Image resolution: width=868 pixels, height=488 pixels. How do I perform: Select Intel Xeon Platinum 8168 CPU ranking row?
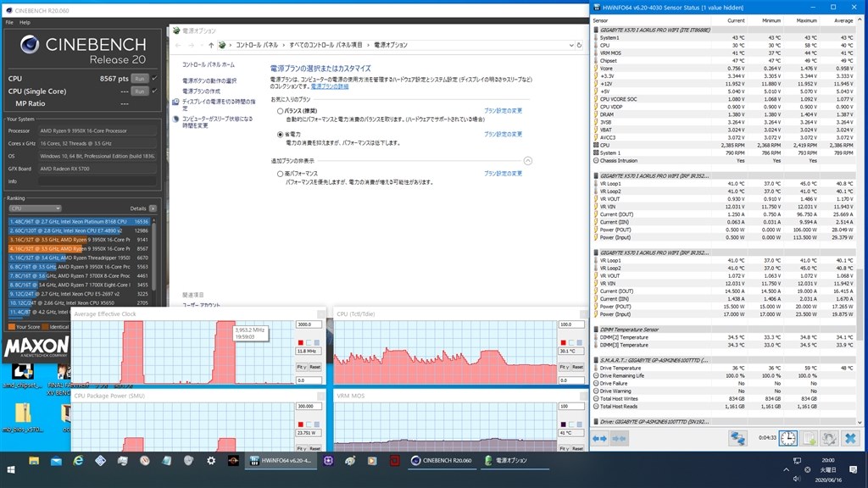pos(79,221)
